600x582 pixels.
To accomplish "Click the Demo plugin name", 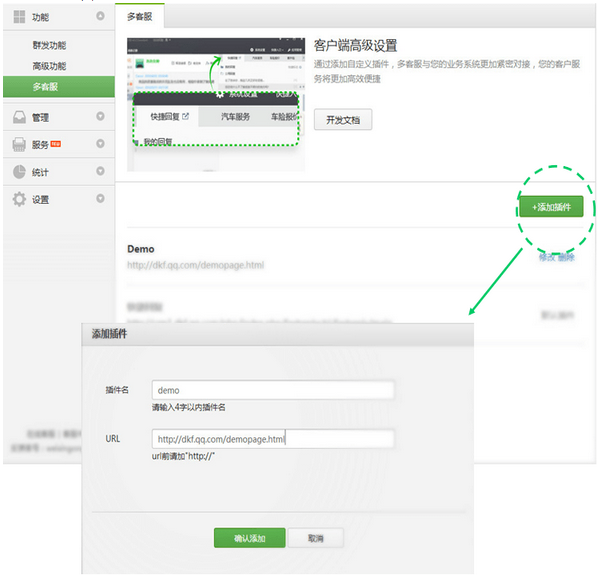I will click(141, 249).
